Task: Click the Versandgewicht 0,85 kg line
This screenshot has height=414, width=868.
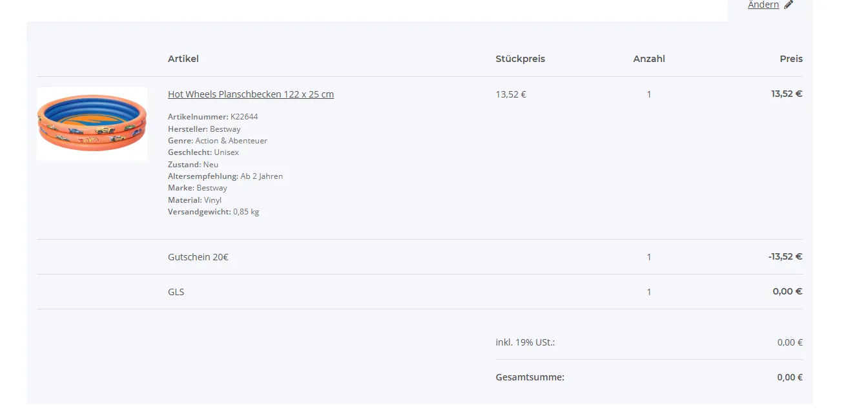Action: (x=213, y=212)
